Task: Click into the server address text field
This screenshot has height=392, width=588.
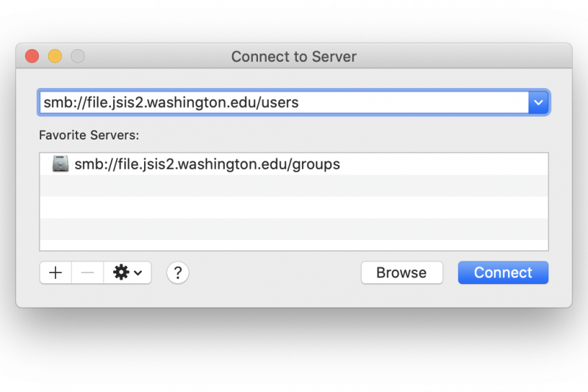Action: pyautogui.click(x=284, y=102)
